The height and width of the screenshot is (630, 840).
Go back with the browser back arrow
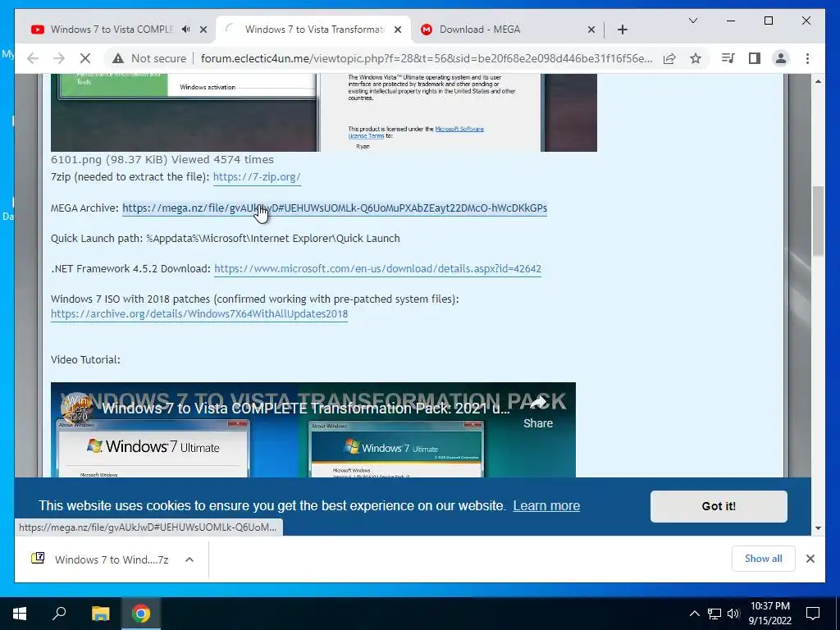coord(33,58)
